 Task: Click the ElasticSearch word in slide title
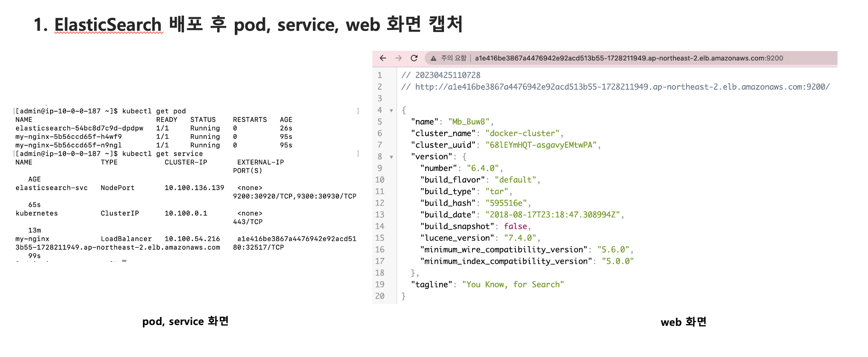(108, 24)
